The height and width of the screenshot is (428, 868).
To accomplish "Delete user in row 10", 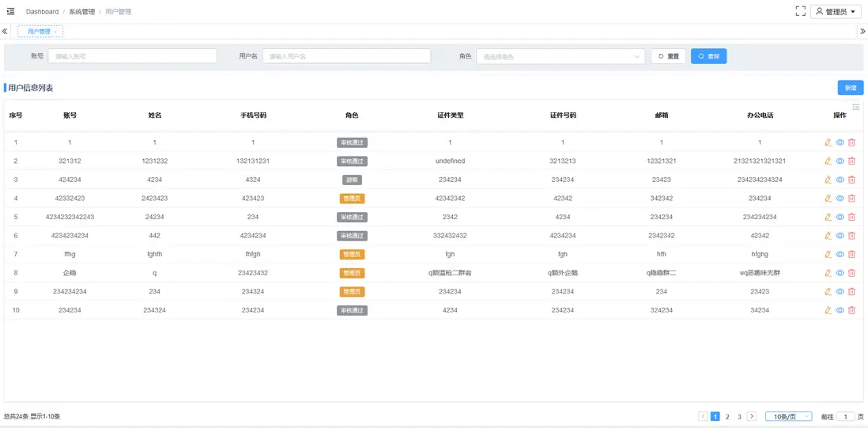I will point(851,310).
